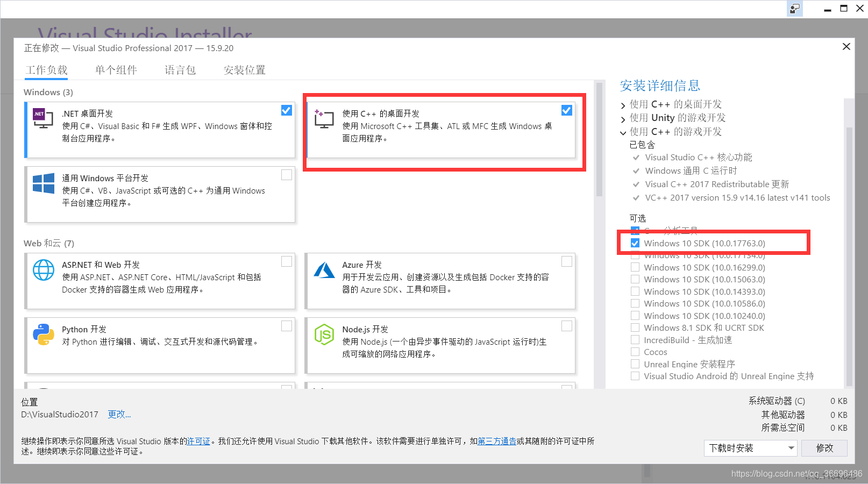Open the 第三方通告 link
The image size is (868, 484).
(497, 441)
